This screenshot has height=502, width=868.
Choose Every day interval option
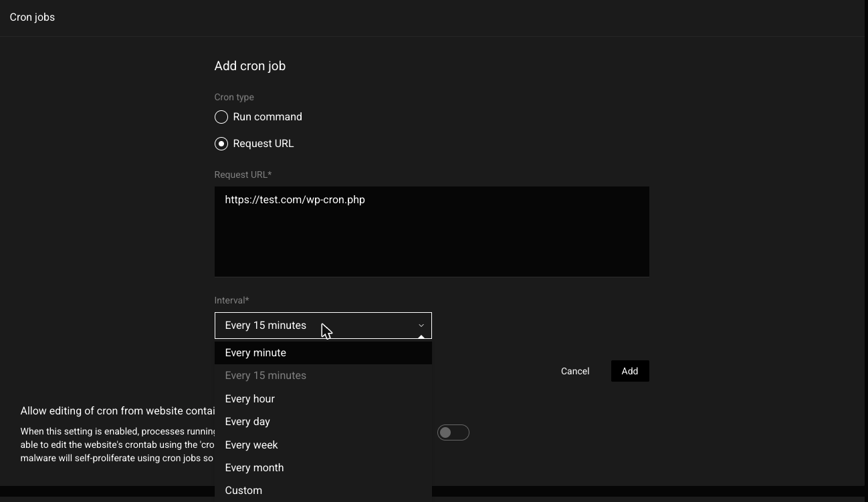323,422
